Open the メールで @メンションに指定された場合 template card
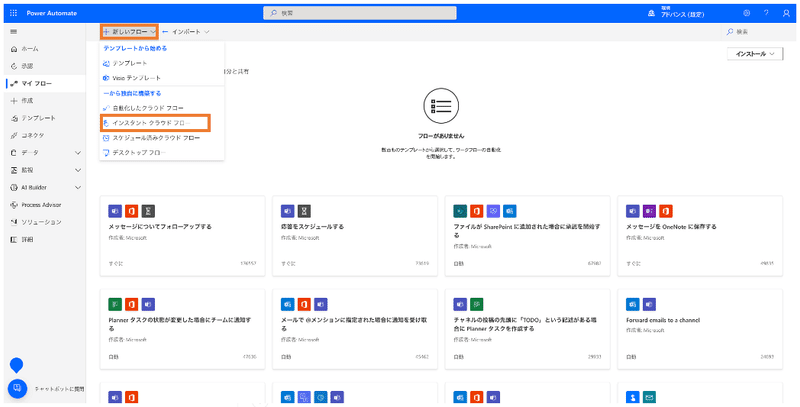This screenshot has height=407, width=800. pos(355,329)
